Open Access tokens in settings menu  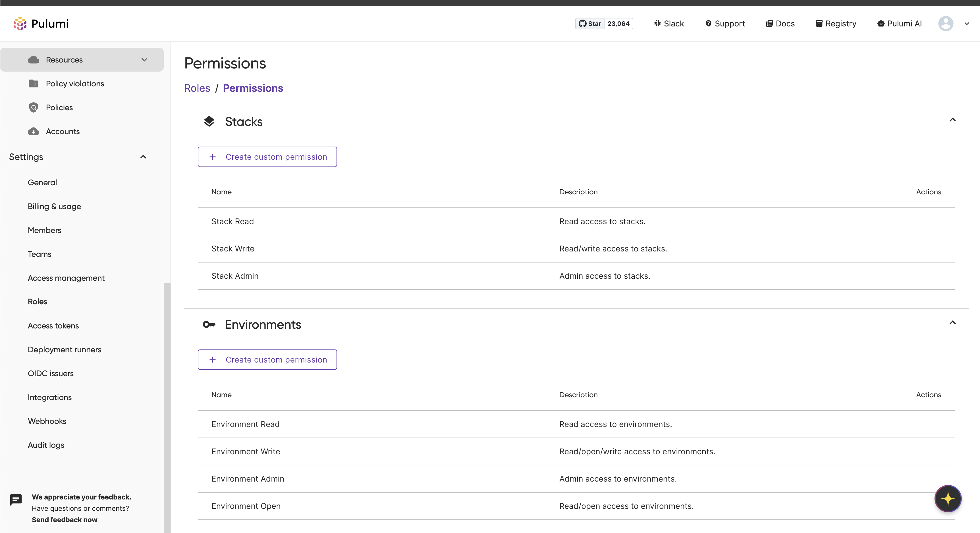coord(53,326)
